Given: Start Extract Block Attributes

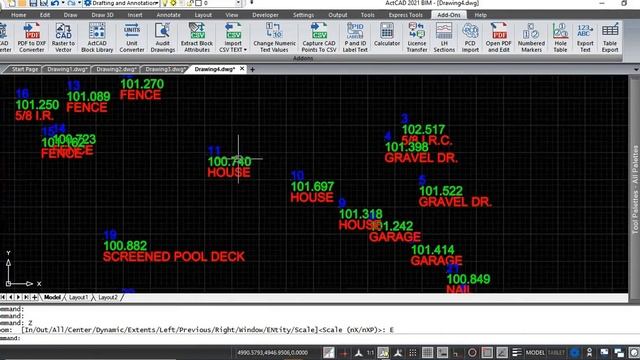Looking at the screenshot, I should (197, 38).
